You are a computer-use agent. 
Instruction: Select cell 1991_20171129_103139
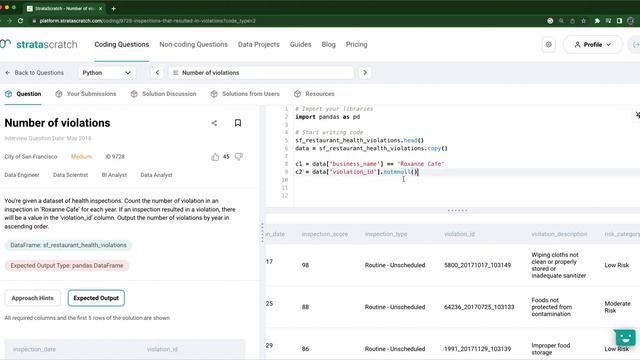[478, 349]
